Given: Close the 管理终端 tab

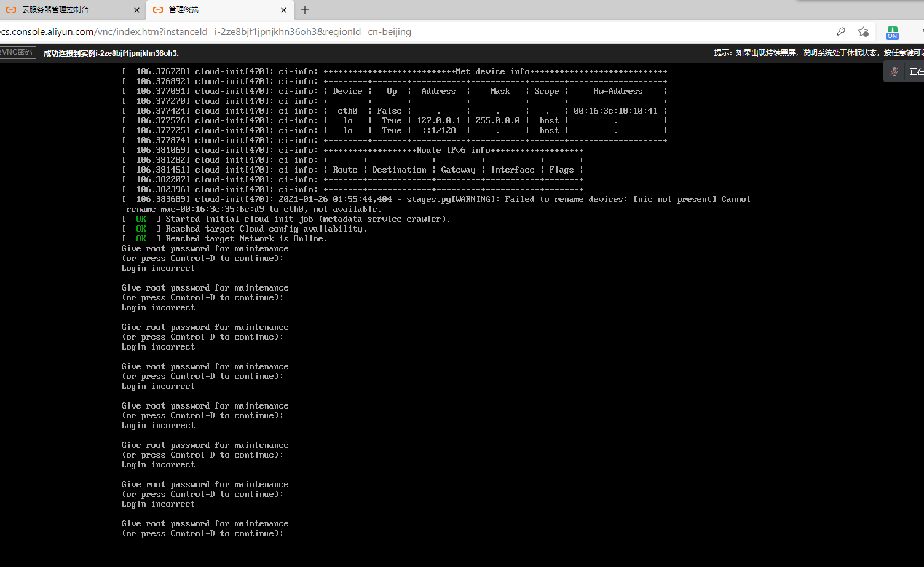Looking at the screenshot, I should [283, 10].
